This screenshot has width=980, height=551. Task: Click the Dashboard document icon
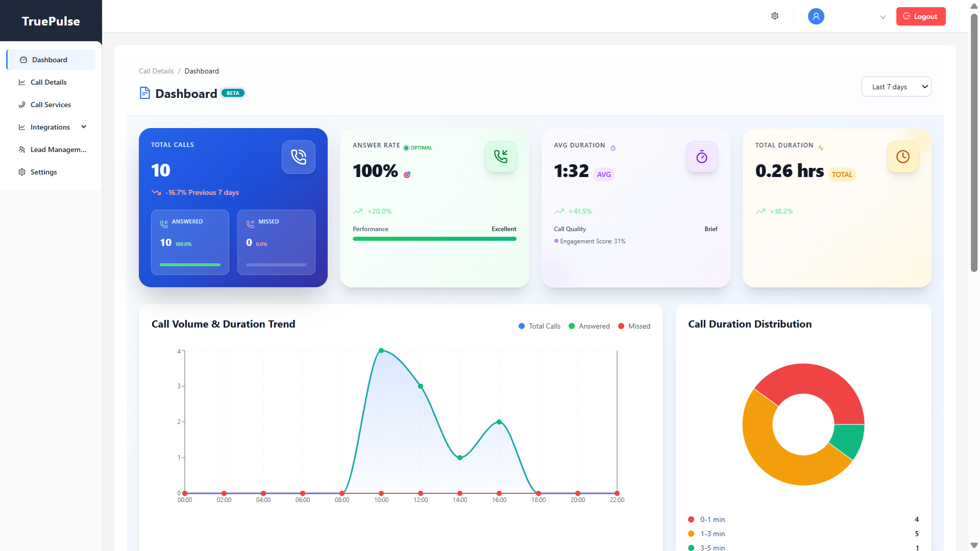click(x=144, y=93)
